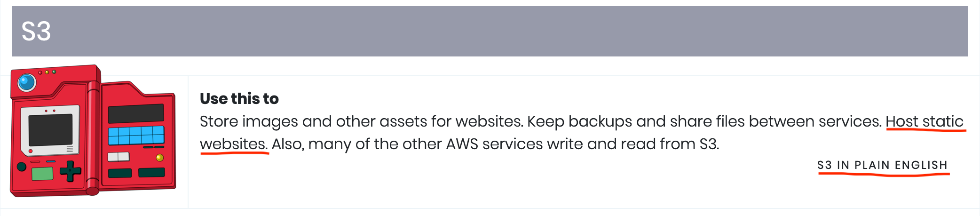Click the S3 section header bar
This screenshot has width=980, height=216.
click(x=490, y=31)
